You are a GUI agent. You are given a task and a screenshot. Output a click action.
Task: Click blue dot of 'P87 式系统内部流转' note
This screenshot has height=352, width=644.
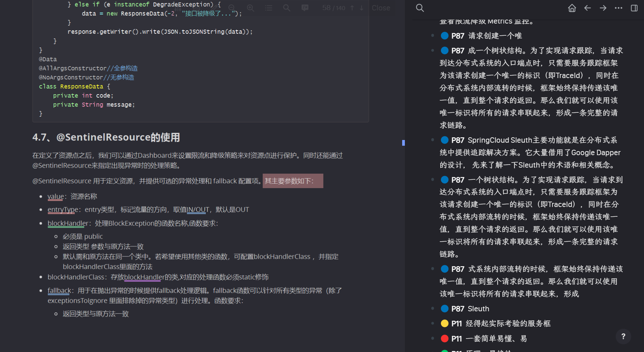tap(445, 269)
